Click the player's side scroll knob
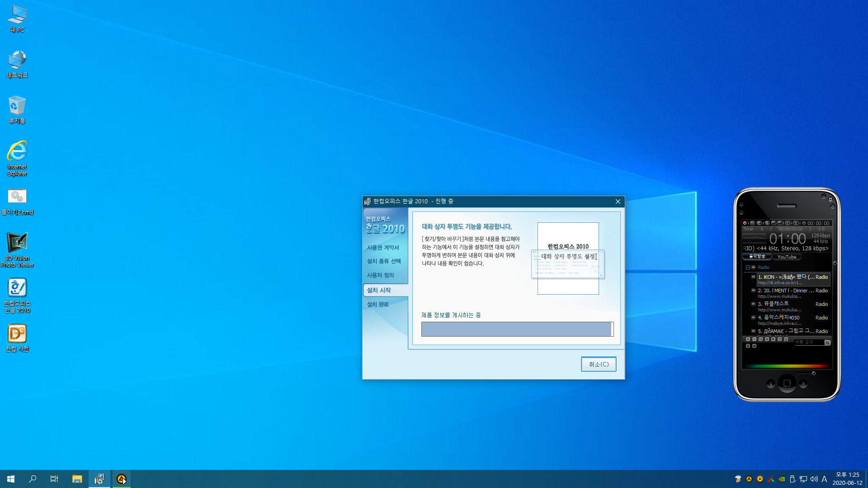Viewport: 868px width, 488px height. coord(835,263)
